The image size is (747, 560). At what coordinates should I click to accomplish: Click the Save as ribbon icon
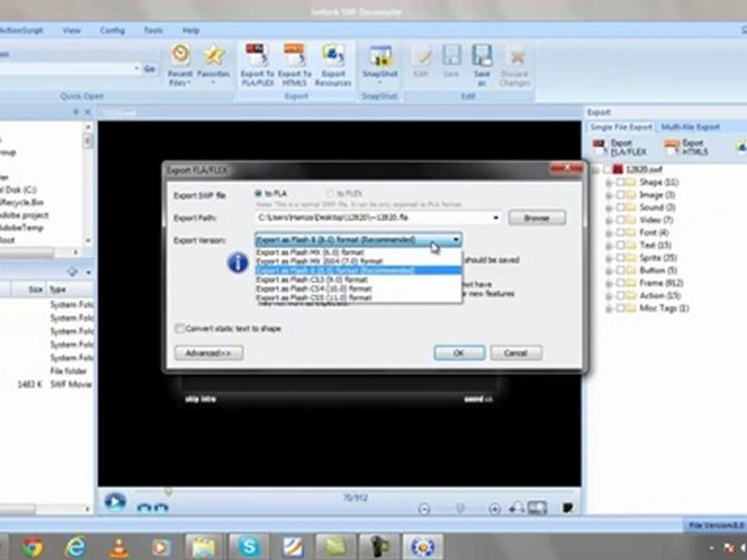[482, 65]
